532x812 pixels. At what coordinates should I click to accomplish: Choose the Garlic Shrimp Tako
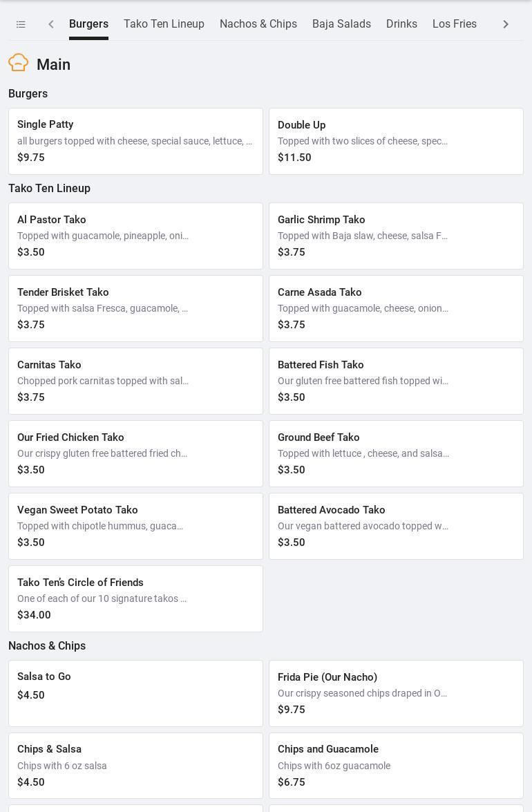pyautogui.click(x=396, y=236)
